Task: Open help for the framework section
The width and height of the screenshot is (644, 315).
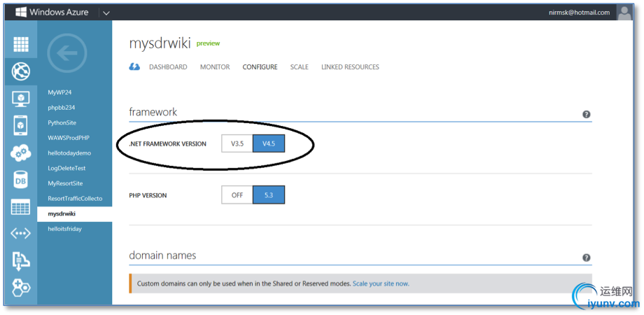Action: coord(587,114)
